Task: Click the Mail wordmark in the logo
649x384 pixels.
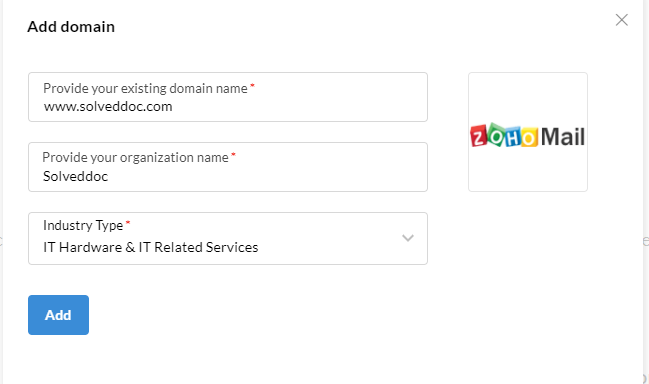Action: point(563,137)
